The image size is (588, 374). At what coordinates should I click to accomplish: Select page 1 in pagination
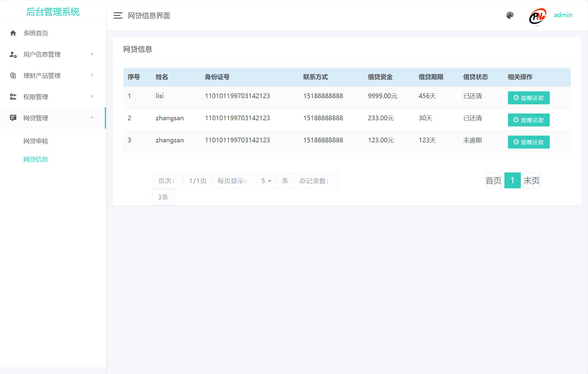pyautogui.click(x=512, y=180)
